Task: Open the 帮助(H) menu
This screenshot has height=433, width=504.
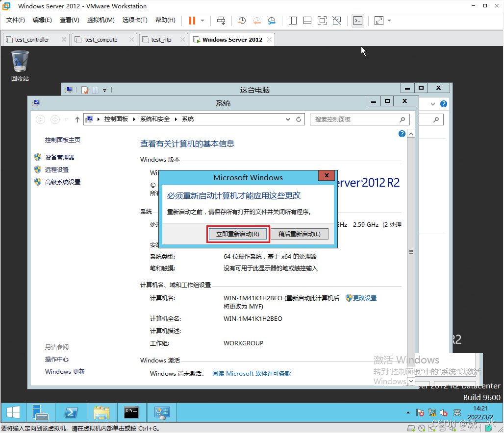Action: pyautogui.click(x=165, y=20)
